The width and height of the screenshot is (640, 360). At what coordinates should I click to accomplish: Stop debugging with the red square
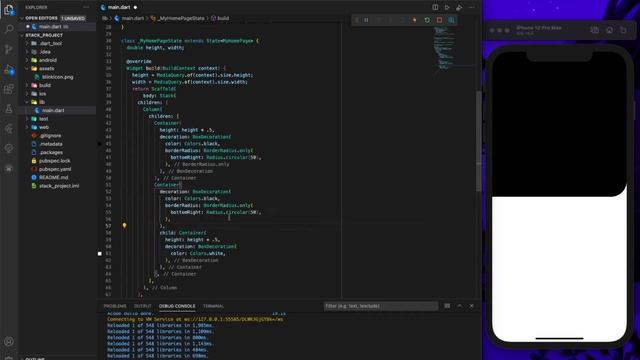tap(439, 20)
